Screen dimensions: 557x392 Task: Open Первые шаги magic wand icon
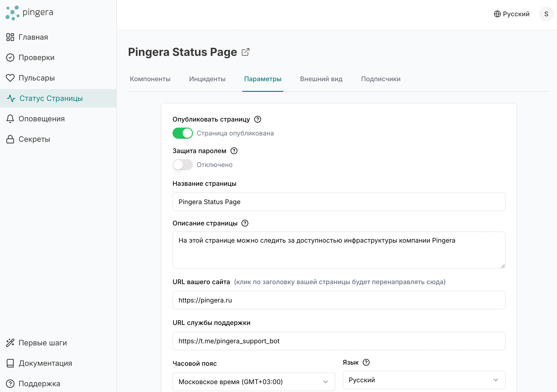point(10,343)
